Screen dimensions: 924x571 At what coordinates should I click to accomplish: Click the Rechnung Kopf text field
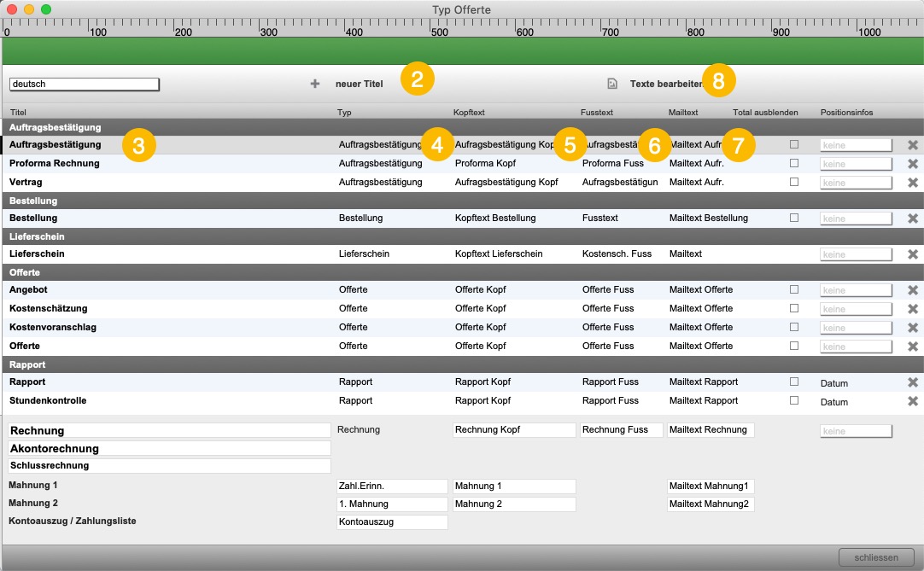coord(514,430)
